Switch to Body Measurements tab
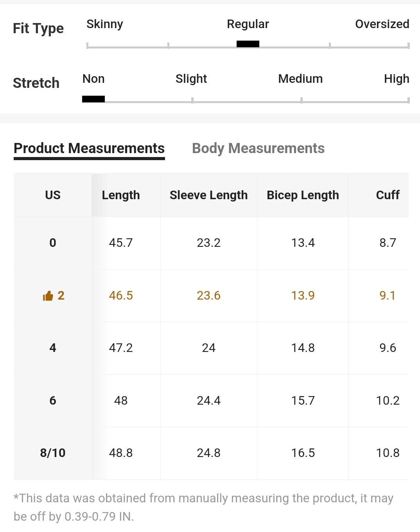420x532 pixels. (x=258, y=148)
